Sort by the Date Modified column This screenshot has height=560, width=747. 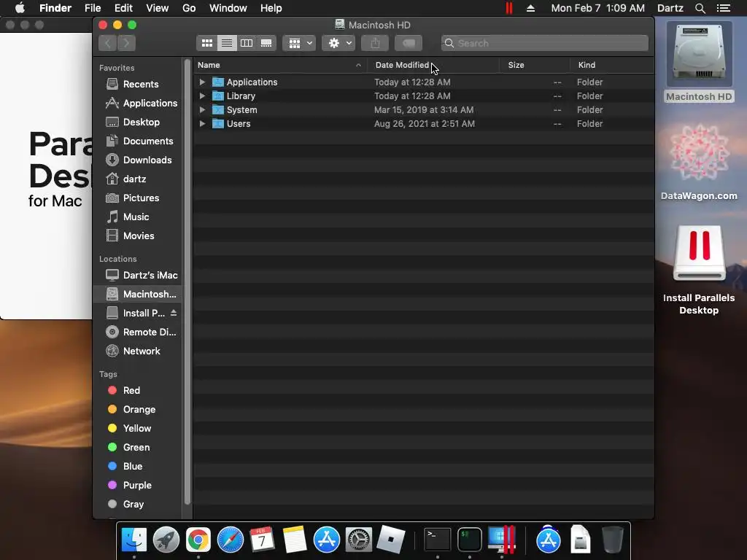pyautogui.click(x=433, y=65)
